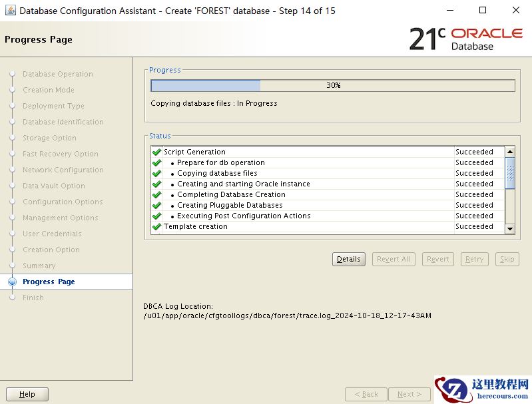The height and width of the screenshot is (404, 532).
Task: Select Database Operation step in sidebar
Action: [58, 74]
